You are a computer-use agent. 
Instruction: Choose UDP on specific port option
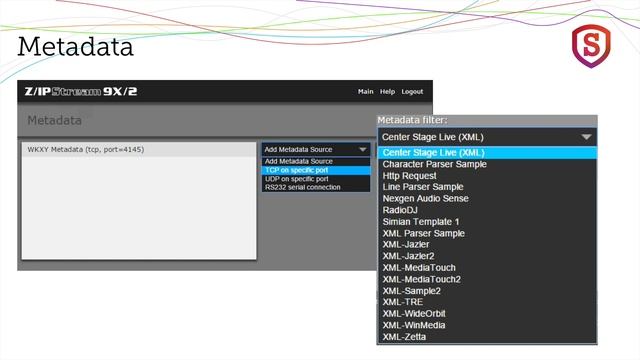pyautogui.click(x=316, y=179)
